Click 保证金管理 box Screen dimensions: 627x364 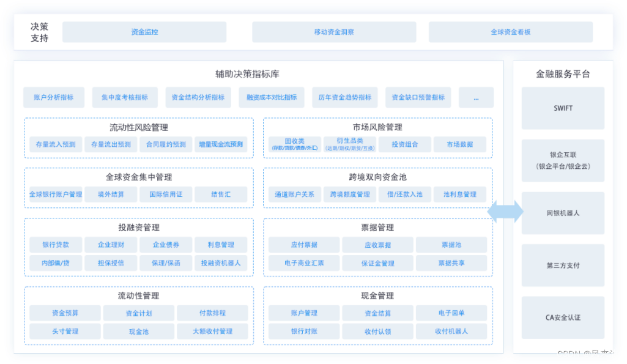click(x=377, y=263)
